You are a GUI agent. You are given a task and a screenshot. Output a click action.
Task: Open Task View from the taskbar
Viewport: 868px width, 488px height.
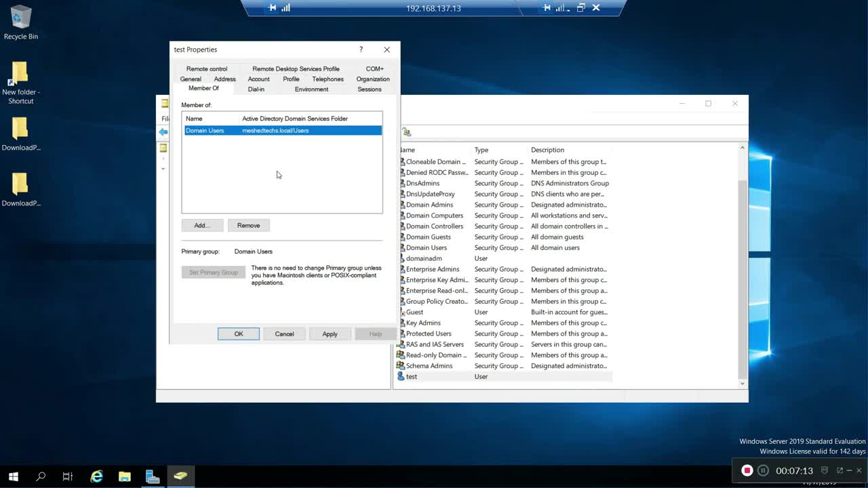68,476
